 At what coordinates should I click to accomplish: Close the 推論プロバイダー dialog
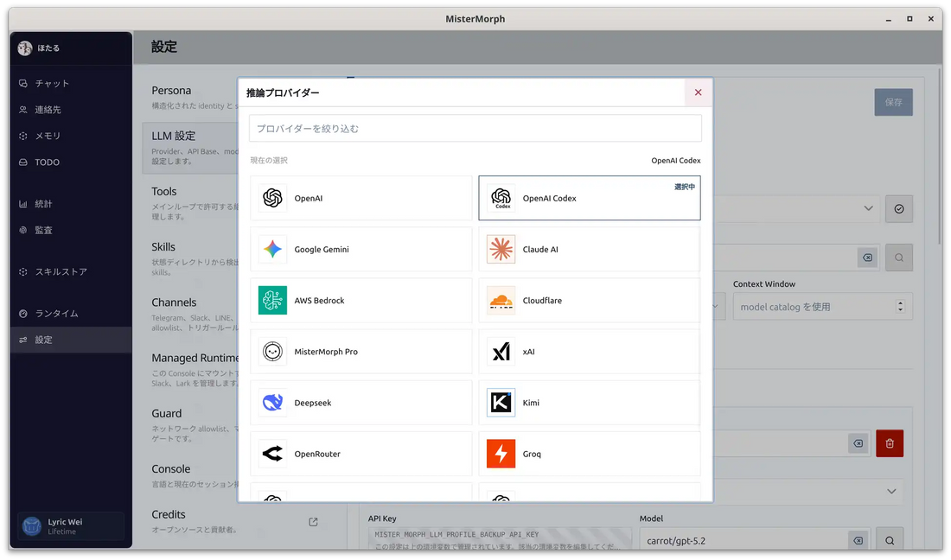click(x=698, y=92)
